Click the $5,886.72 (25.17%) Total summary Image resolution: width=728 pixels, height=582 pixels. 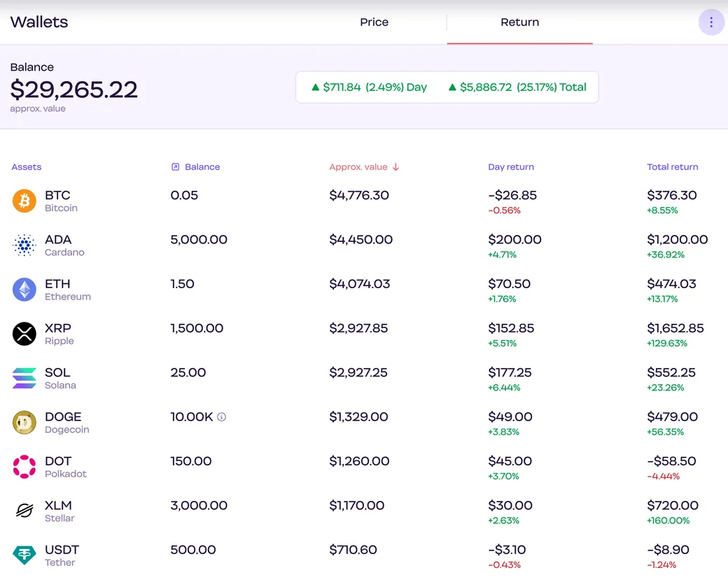[517, 87]
